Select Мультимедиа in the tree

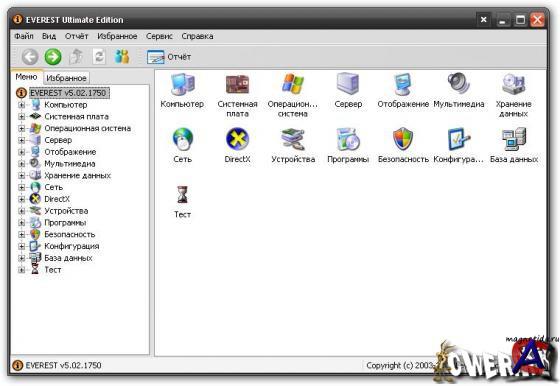pyautogui.click(x=70, y=164)
